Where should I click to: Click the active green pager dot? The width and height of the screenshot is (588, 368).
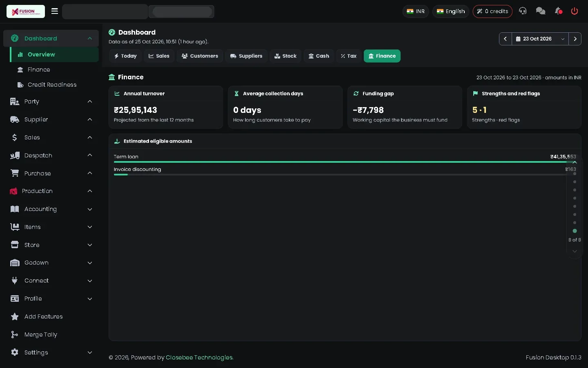575,231
